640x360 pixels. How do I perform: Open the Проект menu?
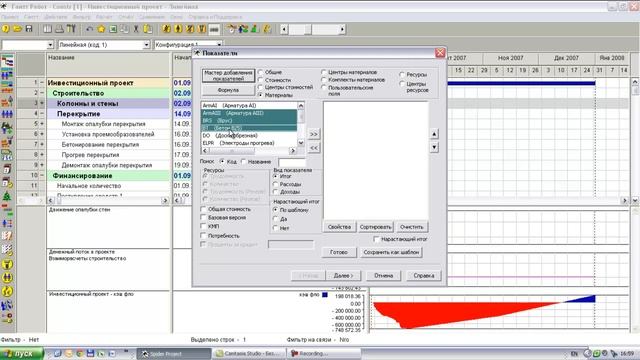pos(10,17)
